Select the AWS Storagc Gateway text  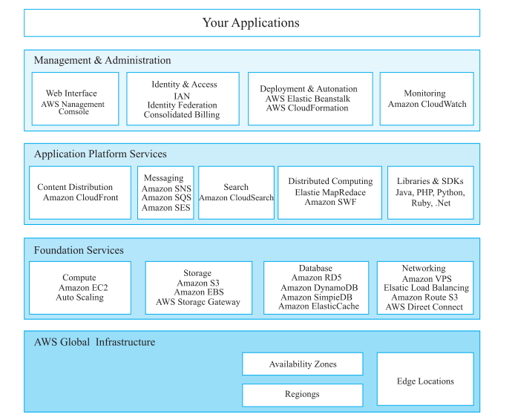198,302
